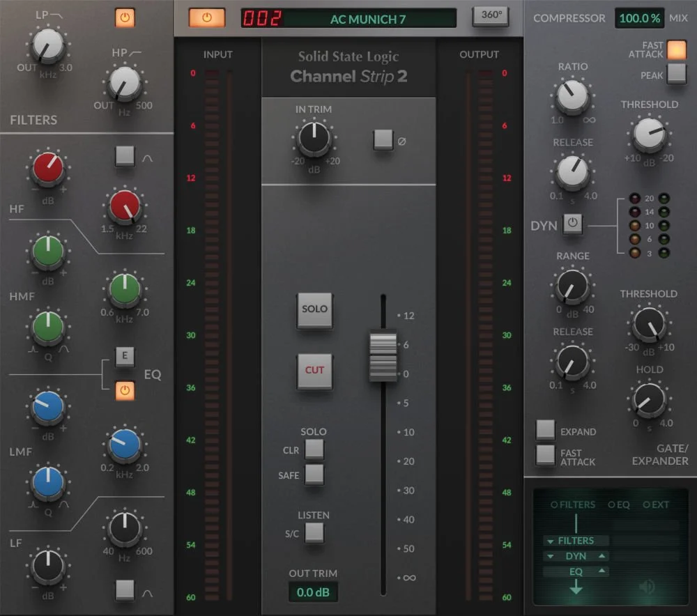Click the LP filter knob
The image size is (697, 616).
point(48,45)
